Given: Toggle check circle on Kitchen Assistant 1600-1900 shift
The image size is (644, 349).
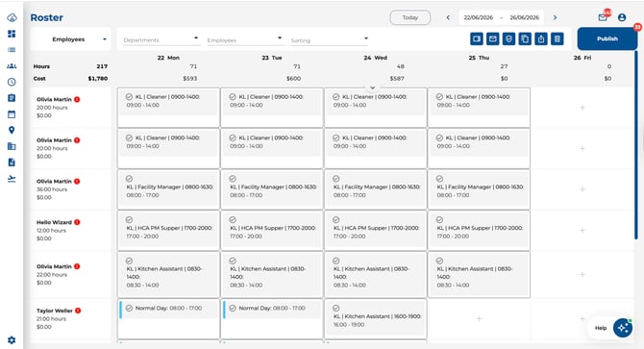Looking at the screenshot, I should coord(336,308).
